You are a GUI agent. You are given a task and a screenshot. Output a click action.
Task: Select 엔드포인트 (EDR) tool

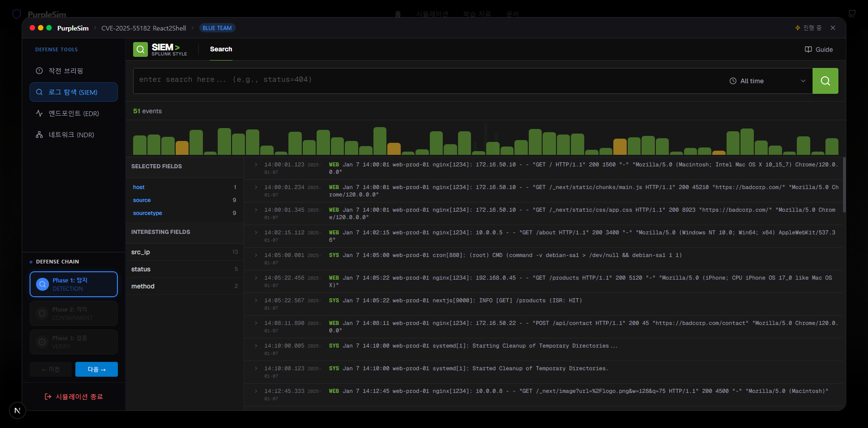click(x=73, y=113)
